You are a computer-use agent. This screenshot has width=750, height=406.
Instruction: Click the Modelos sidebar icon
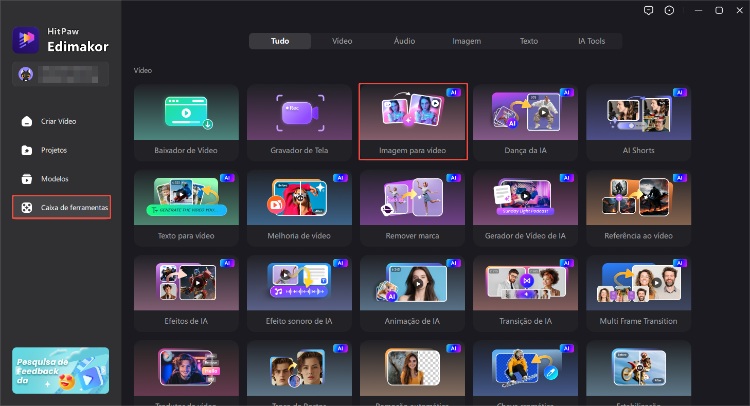coord(27,179)
